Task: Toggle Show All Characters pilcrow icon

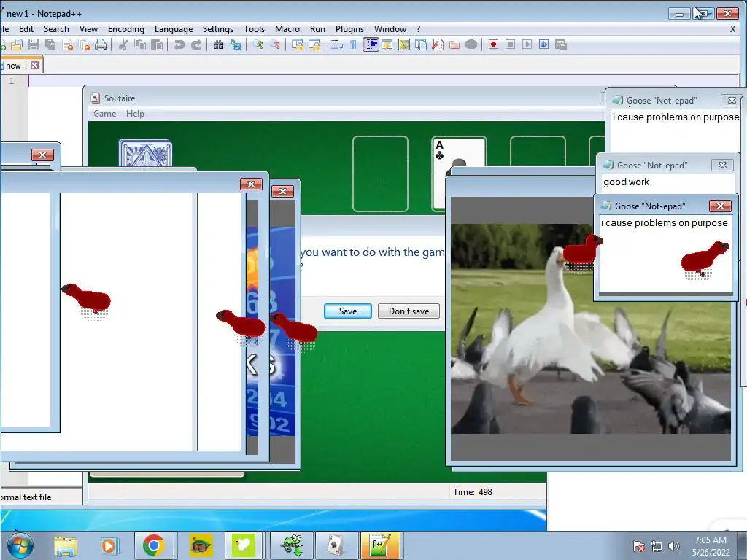Action: 354,44
